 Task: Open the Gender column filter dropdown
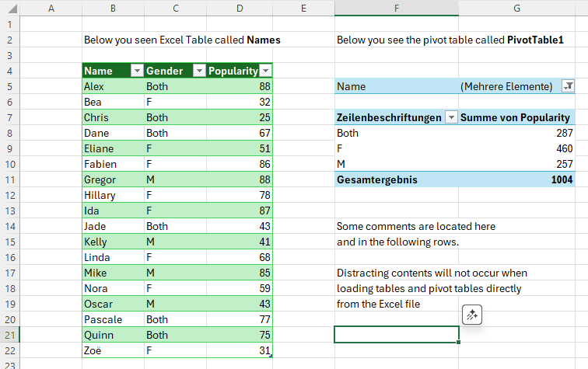click(x=198, y=71)
